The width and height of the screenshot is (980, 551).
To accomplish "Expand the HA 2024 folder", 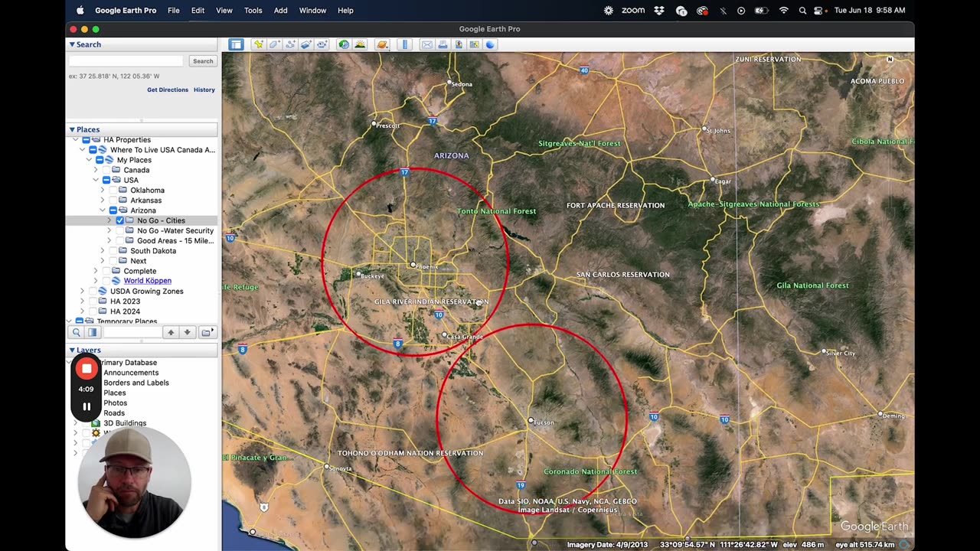I will point(82,311).
